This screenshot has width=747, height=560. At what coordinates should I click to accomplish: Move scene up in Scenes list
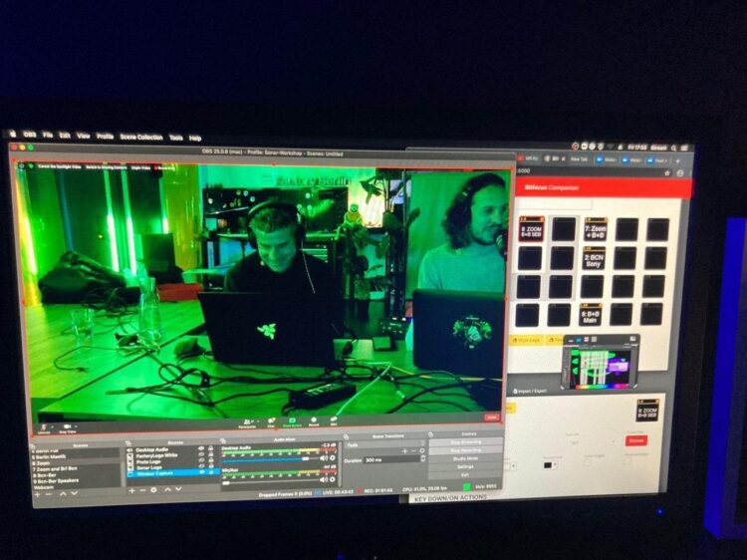click(x=63, y=494)
